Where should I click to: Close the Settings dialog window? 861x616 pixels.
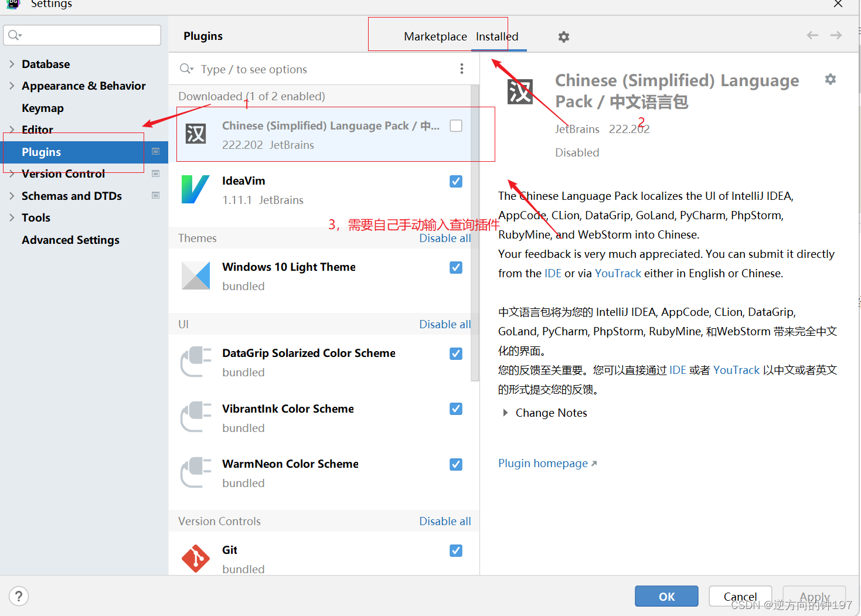[838, 4]
